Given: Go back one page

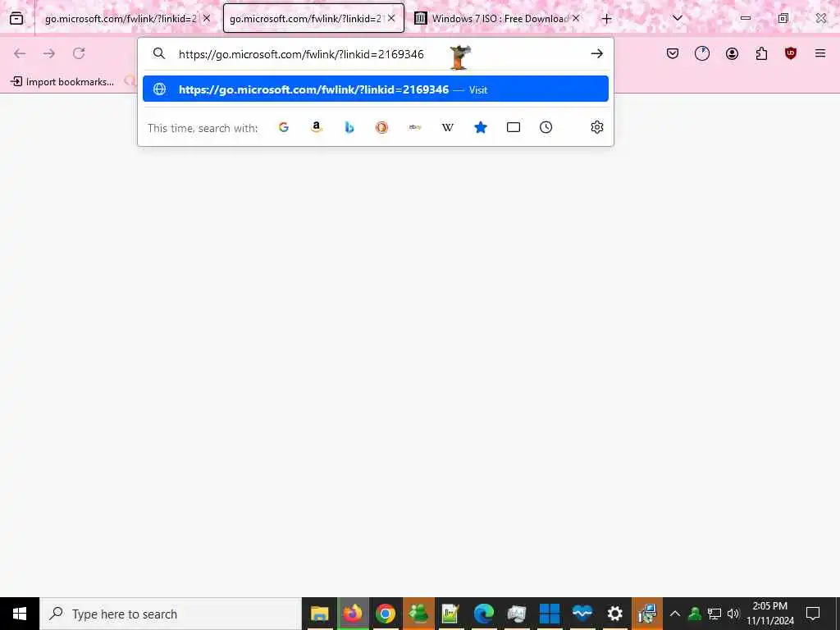Looking at the screenshot, I should [x=20, y=53].
